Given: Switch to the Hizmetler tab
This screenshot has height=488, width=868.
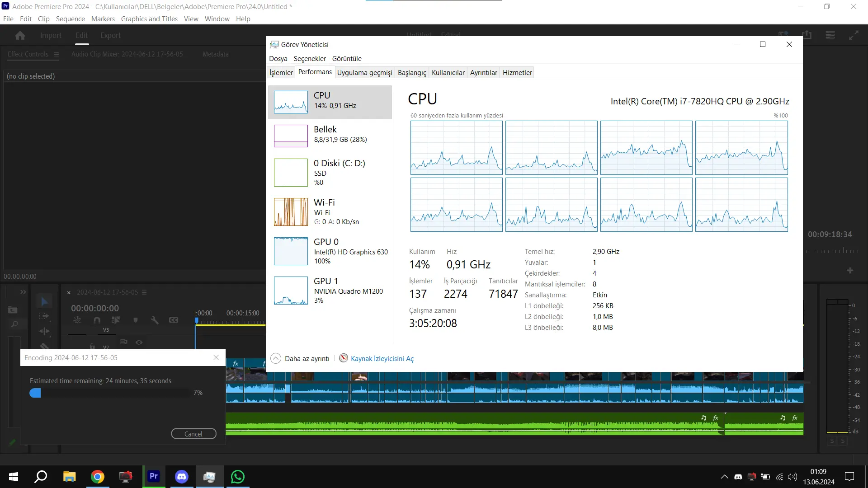Looking at the screenshot, I should pos(517,73).
